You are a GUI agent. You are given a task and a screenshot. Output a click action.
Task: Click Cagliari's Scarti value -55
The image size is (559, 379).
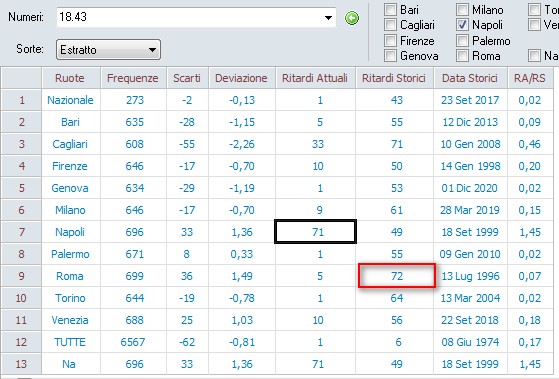187,144
